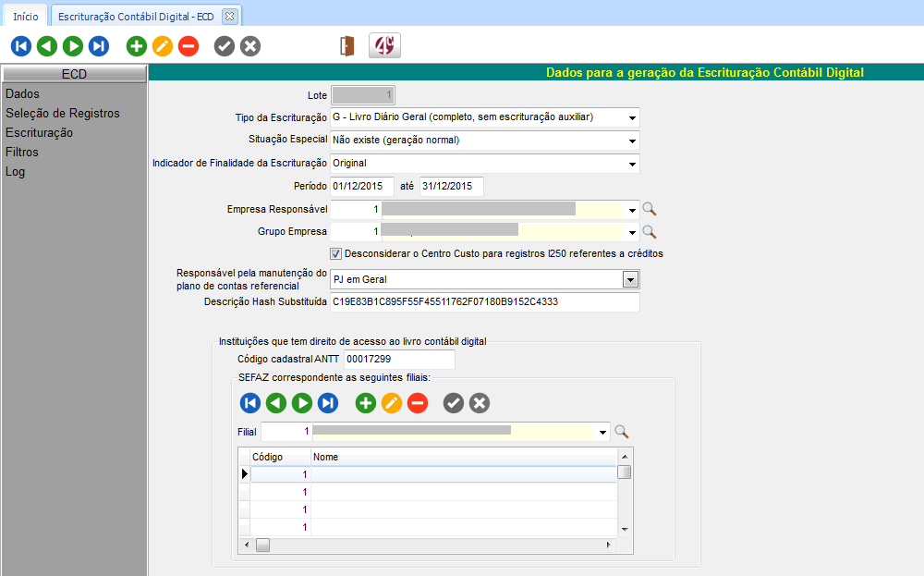924x576 pixels.
Task: Close the Escrituração Contábil Digital tab
Action: point(230,17)
